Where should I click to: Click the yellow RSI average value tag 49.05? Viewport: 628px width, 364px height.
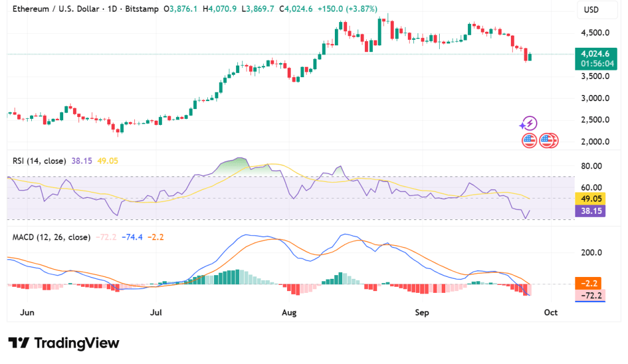[590, 199]
